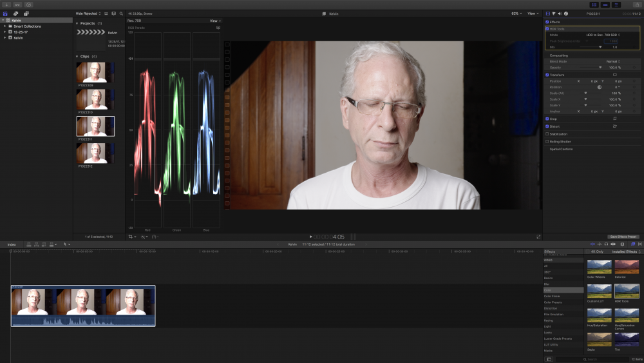
Task: Open the timeline Index button
Action: point(12,244)
